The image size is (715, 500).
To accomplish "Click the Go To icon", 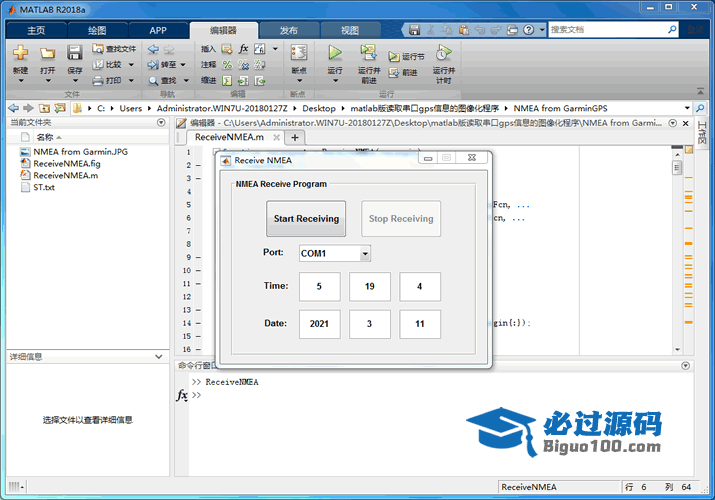I will pyautogui.click(x=153, y=65).
